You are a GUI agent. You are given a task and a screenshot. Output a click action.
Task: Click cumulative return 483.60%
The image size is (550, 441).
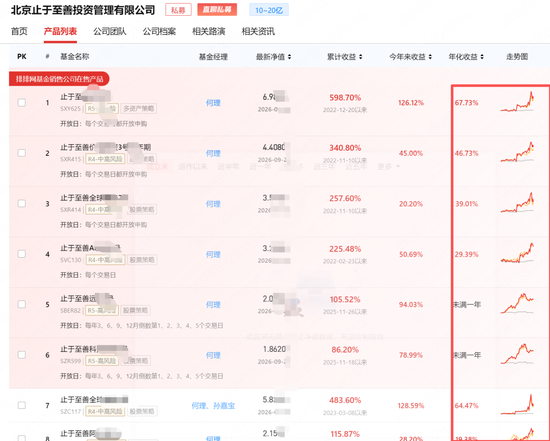tap(345, 400)
